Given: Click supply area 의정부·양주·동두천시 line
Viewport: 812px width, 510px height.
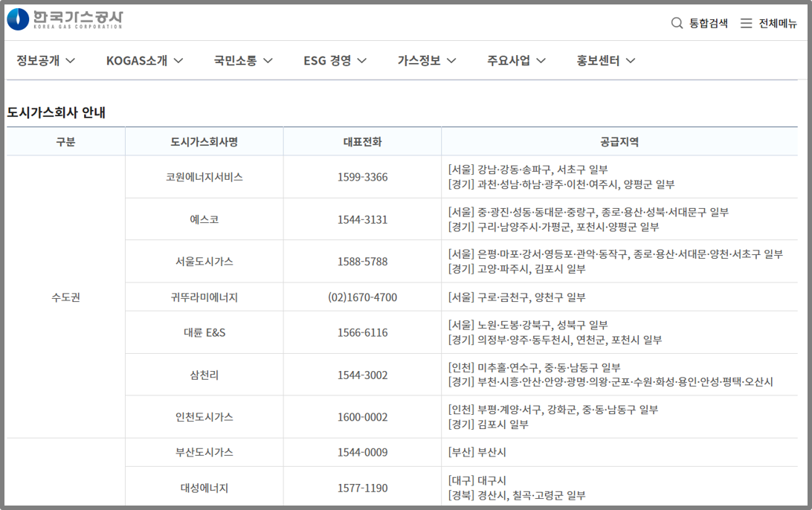Looking at the screenshot, I should coord(555,340).
